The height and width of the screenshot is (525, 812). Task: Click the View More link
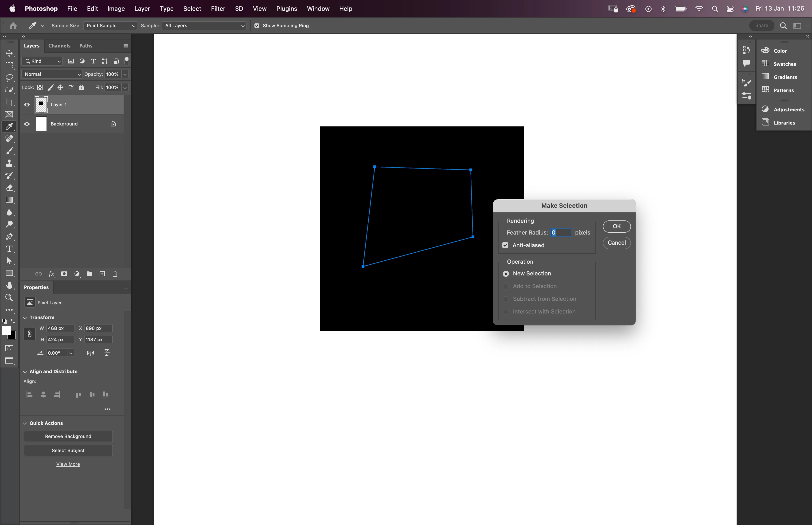(68, 464)
